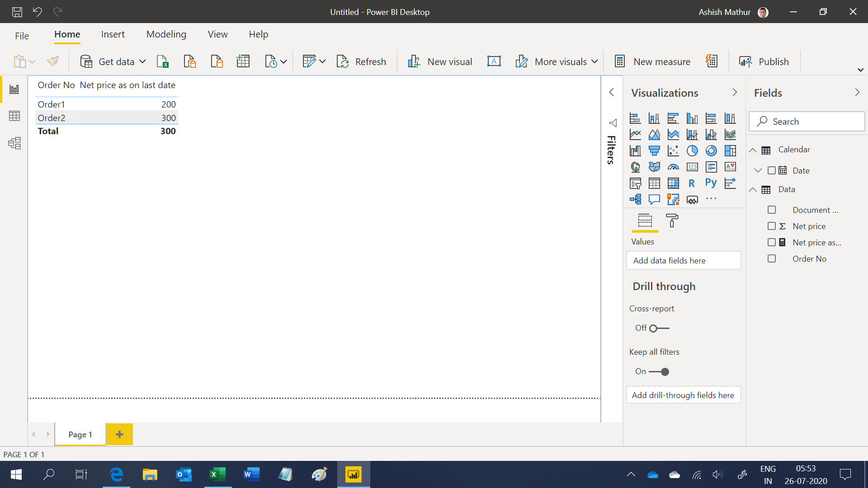868x488 pixels.
Task: Collapse the Data table in Fields
Action: (x=753, y=189)
